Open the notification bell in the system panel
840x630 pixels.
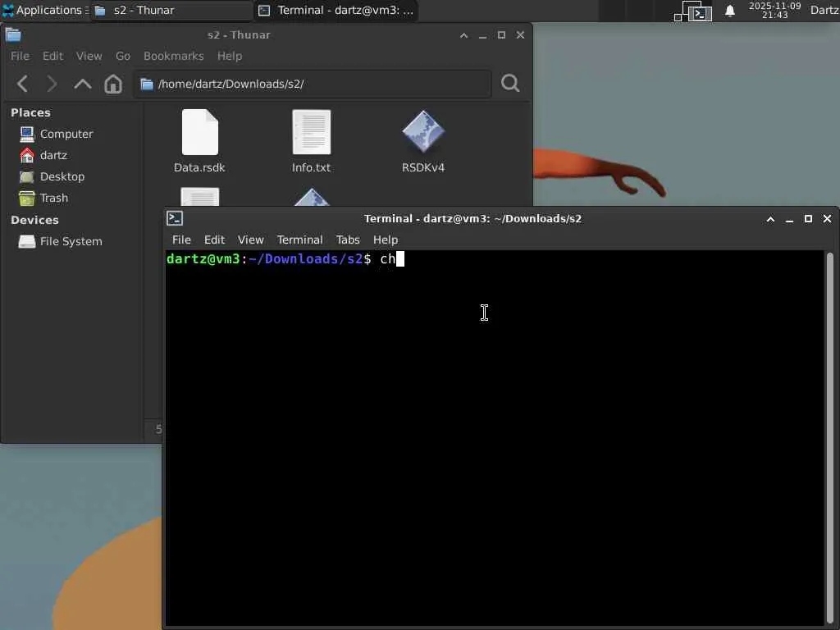point(729,11)
